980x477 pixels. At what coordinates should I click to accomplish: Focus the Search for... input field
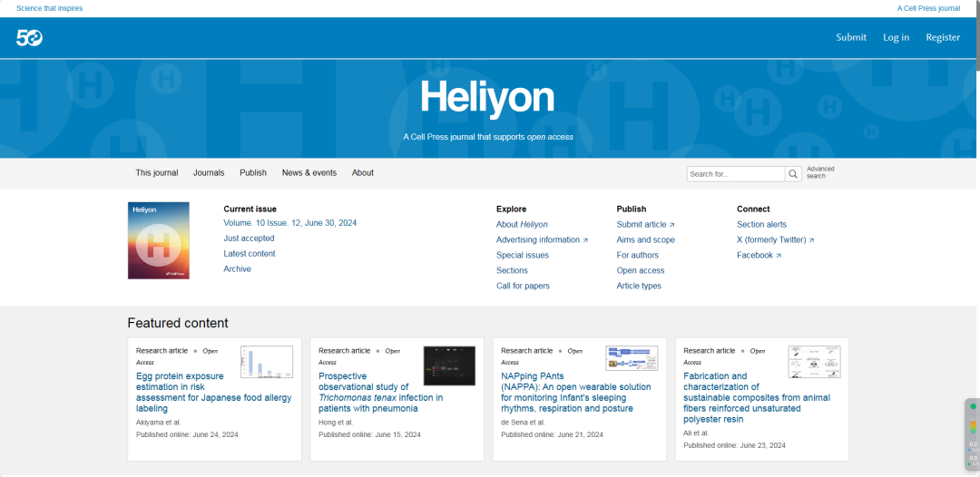[736, 174]
